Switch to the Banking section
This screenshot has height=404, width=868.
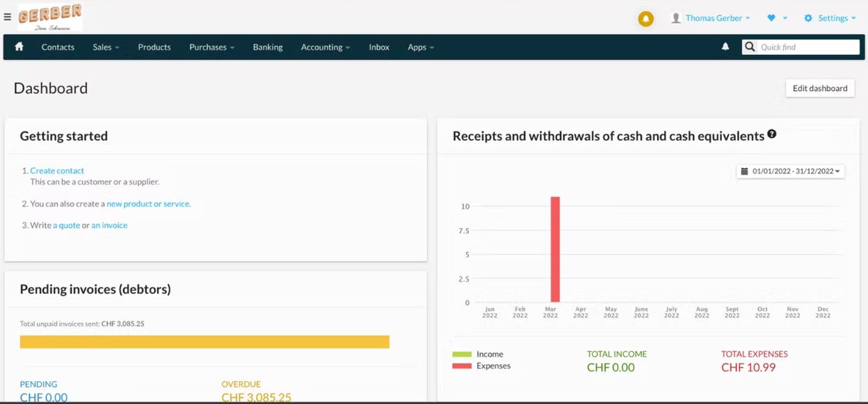(268, 47)
